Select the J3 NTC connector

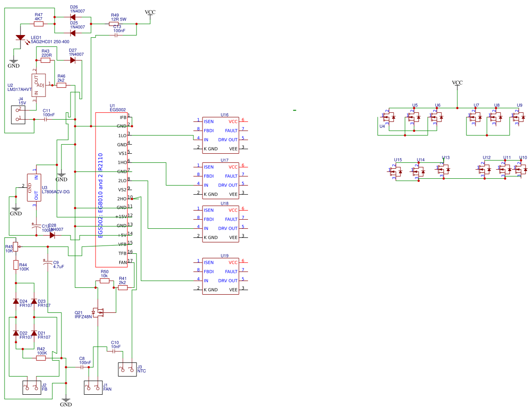pyautogui.click(x=127, y=369)
